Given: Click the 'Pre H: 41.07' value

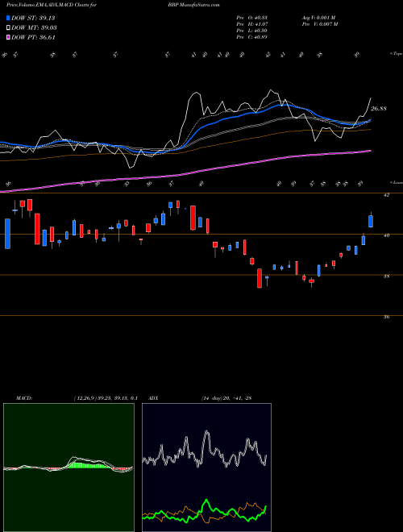Looking at the screenshot, I should (252, 24).
